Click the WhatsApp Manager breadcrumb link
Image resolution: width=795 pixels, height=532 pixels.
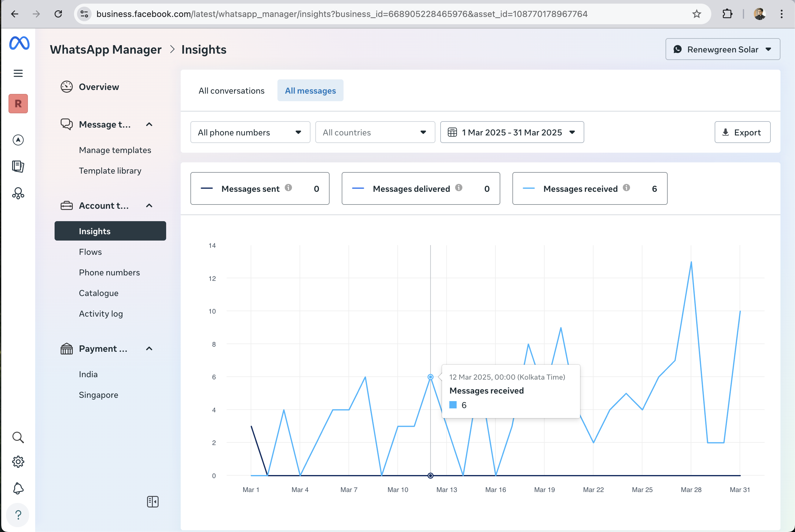coord(106,50)
